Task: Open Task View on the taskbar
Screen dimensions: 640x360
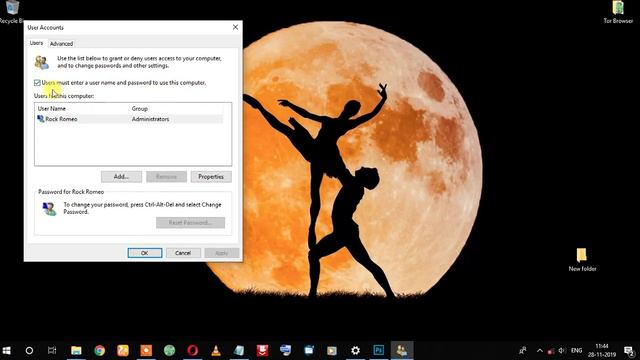Action: 52,350
